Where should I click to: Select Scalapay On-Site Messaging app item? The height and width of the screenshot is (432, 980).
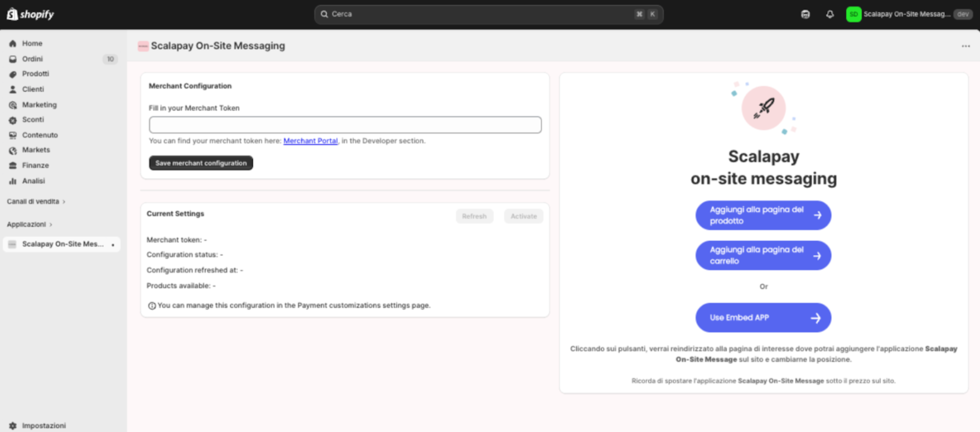(62, 244)
